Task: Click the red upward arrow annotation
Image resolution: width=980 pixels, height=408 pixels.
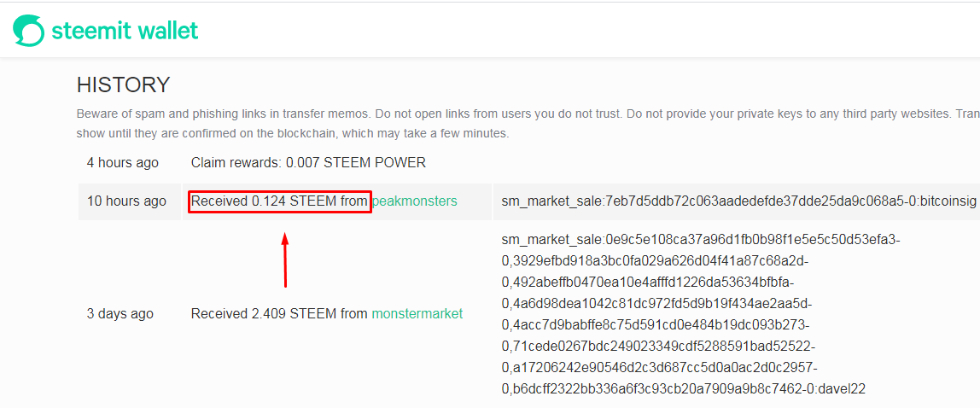Action: pyautogui.click(x=285, y=261)
